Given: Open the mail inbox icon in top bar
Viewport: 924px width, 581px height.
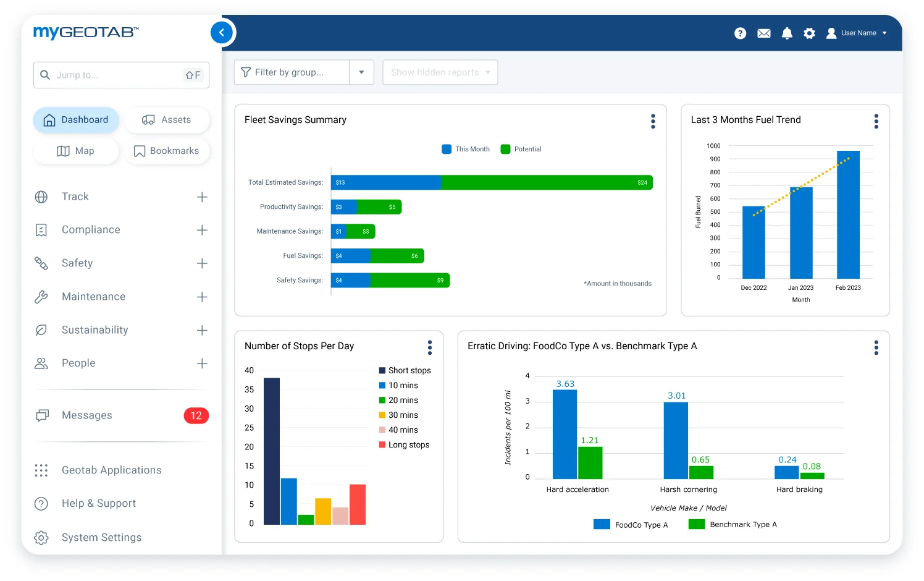Looking at the screenshot, I should coord(763,33).
